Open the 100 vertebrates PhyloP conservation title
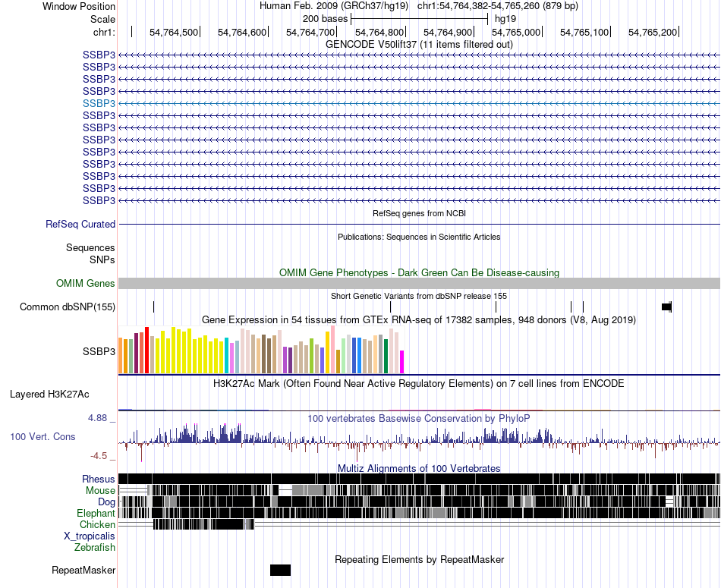Screen dimensions: 721x588 (419, 418)
